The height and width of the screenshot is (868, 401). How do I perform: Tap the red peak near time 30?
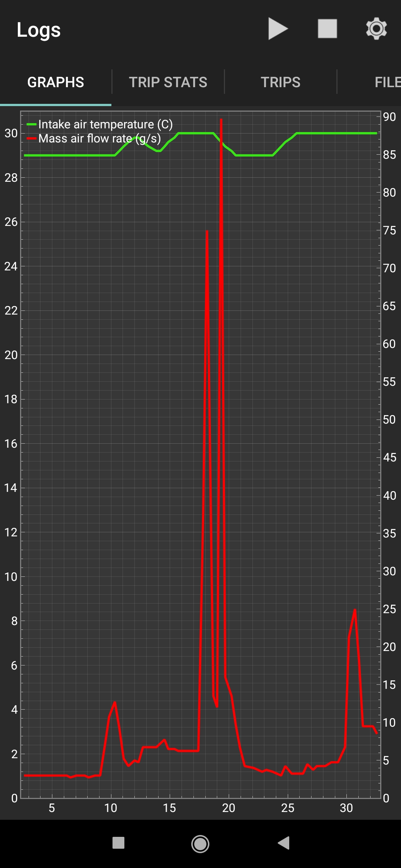pyautogui.click(x=355, y=610)
